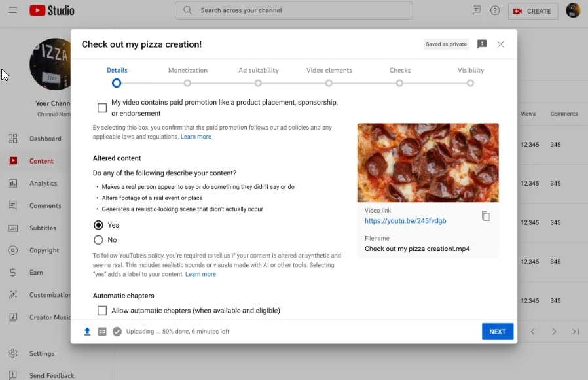Image resolution: width=588 pixels, height=380 pixels.
Task: Click the Search across your channel field
Action: [x=293, y=10]
